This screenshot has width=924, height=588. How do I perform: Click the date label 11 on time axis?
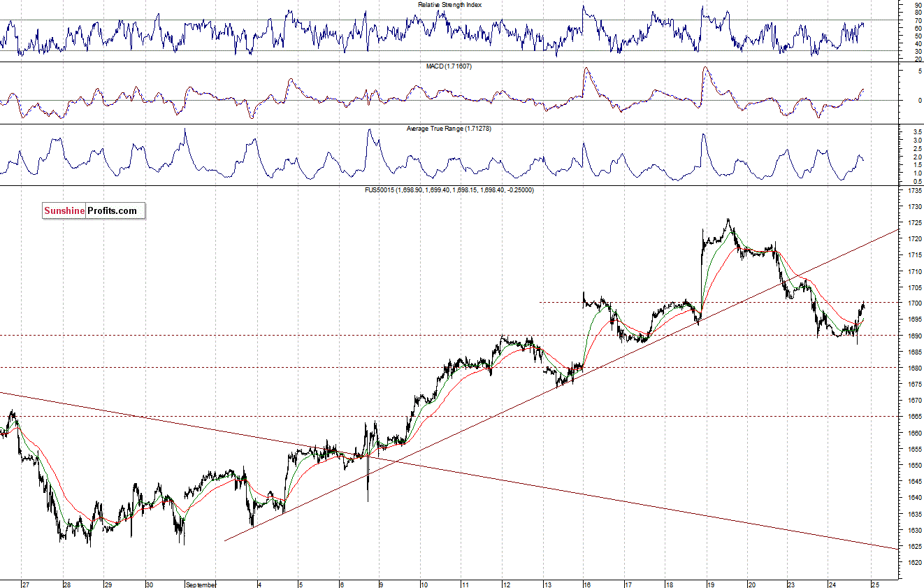coord(465,584)
